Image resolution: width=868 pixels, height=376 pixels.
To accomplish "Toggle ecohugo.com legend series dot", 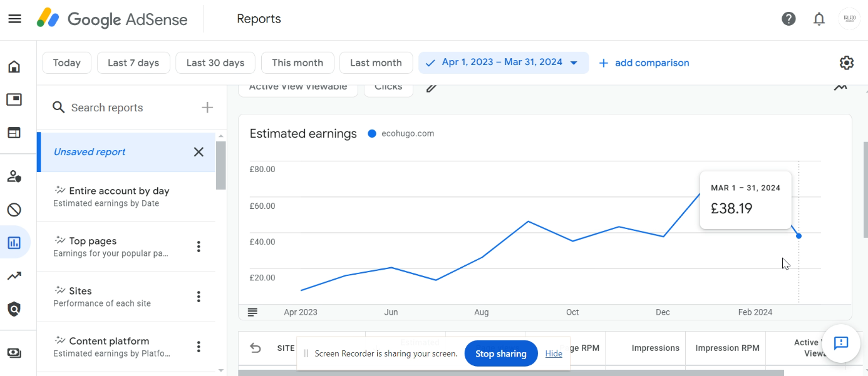I will pyautogui.click(x=372, y=134).
